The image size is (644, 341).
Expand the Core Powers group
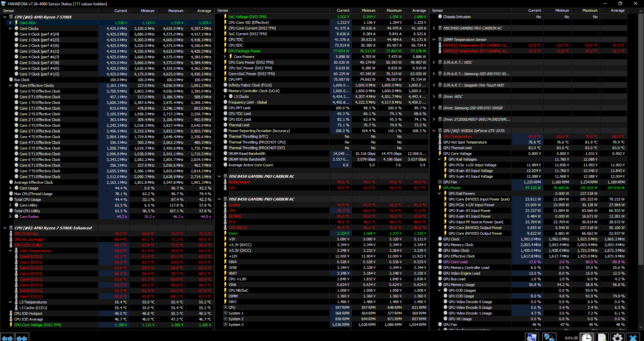[x=225, y=57]
